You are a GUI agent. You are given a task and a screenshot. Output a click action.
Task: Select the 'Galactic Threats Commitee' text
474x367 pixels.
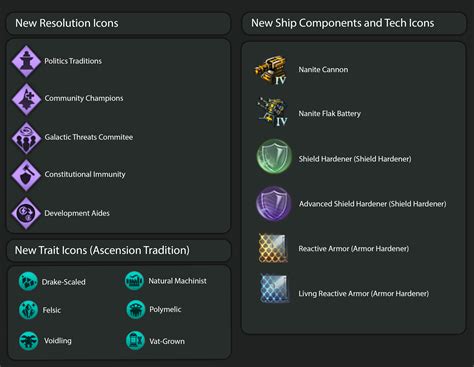(89, 137)
